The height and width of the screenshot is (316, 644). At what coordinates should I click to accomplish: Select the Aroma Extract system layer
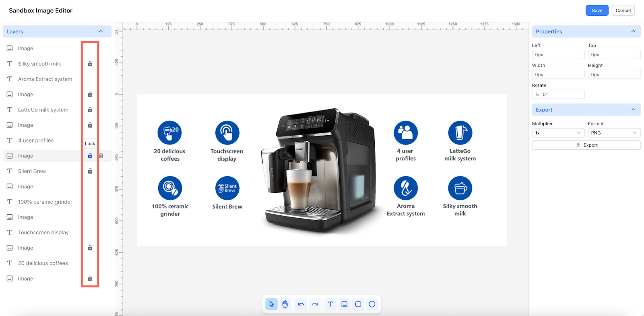[x=45, y=79]
